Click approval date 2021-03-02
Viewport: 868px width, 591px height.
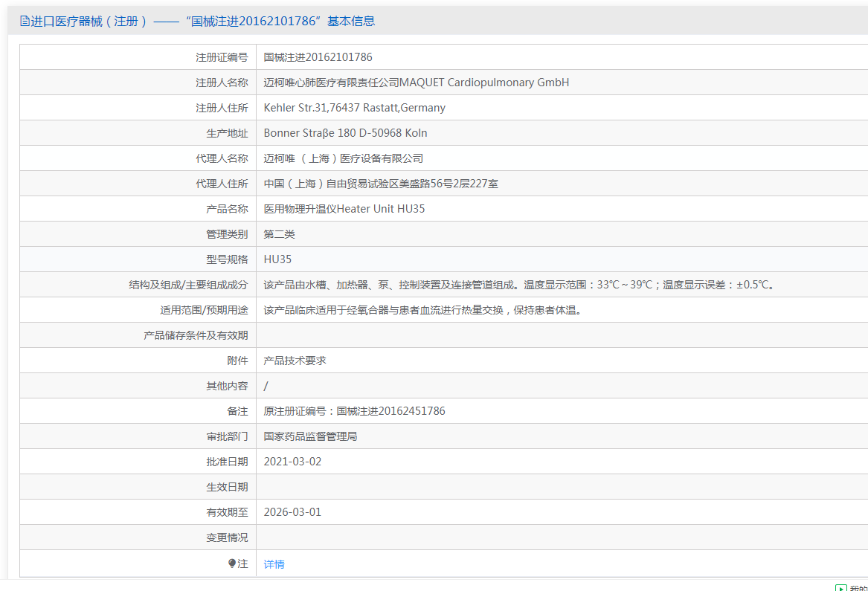tap(292, 462)
